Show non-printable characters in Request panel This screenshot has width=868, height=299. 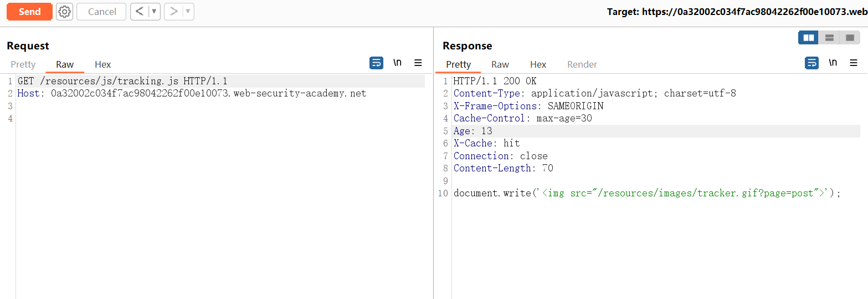click(397, 63)
